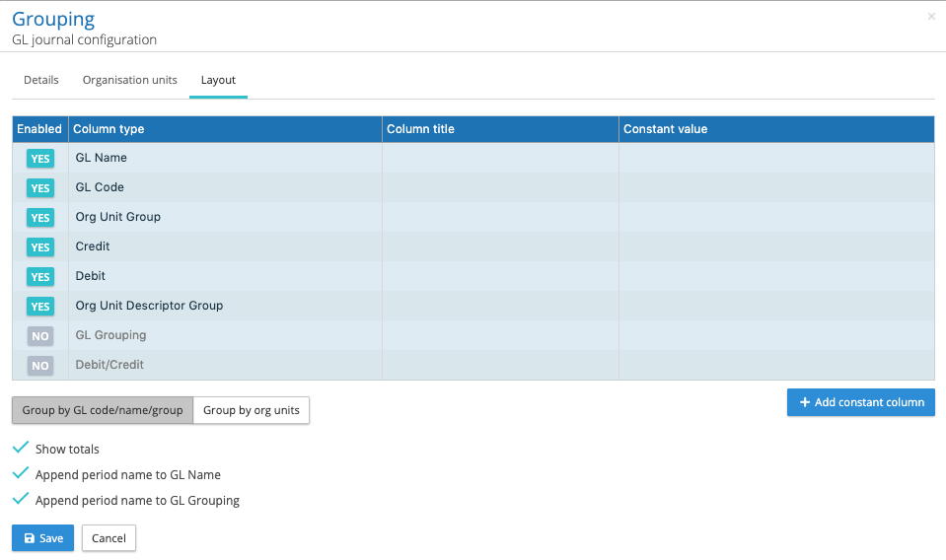Save the GL journal configuration
This screenshot has width=946, height=560.
coord(42,538)
